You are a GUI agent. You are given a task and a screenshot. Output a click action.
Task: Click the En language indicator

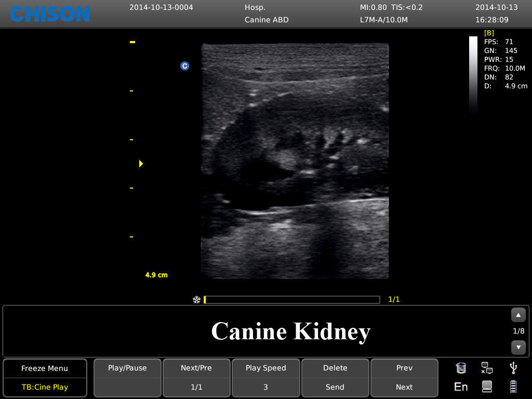click(461, 387)
